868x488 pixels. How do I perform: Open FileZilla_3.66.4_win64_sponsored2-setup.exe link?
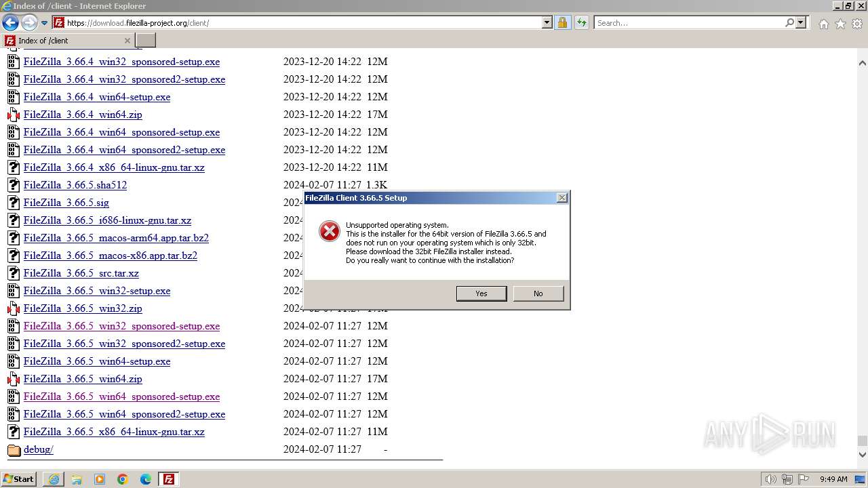[x=124, y=150]
